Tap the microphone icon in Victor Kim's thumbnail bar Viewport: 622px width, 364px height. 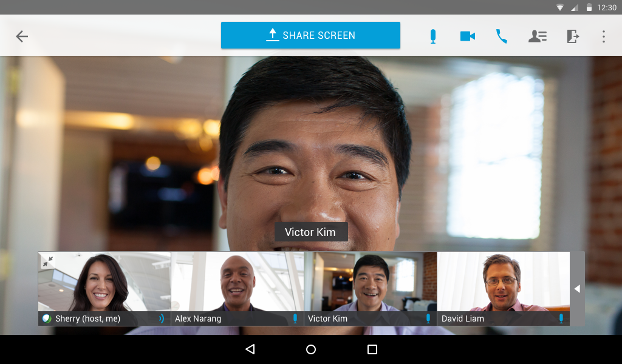pyautogui.click(x=428, y=318)
